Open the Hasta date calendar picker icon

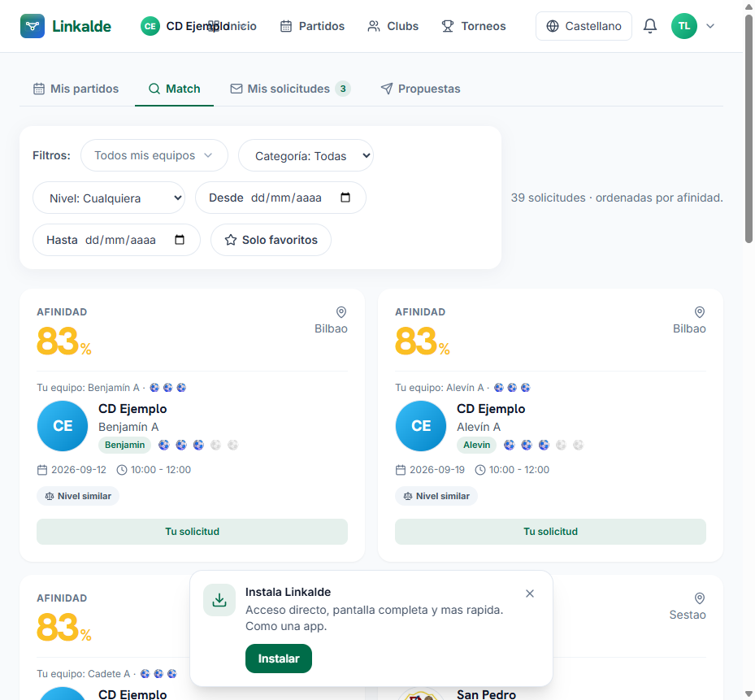click(x=180, y=240)
